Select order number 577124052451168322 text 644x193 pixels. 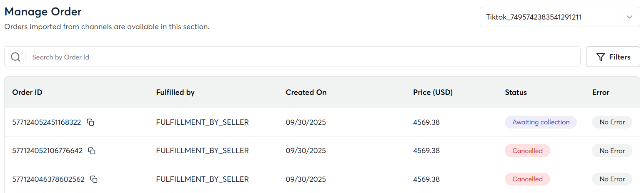click(x=47, y=122)
